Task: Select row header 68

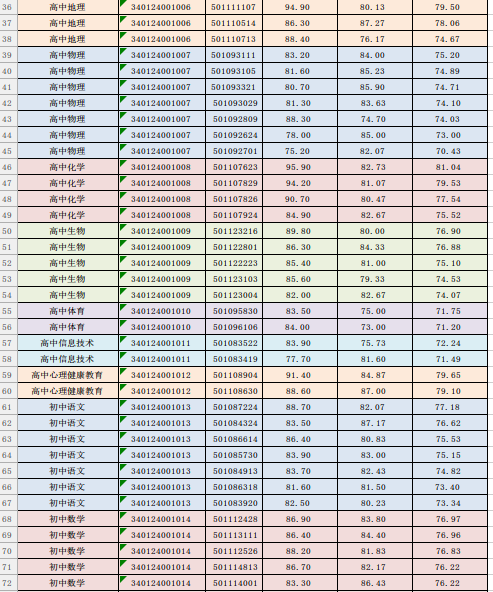Action: click(8, 519)
